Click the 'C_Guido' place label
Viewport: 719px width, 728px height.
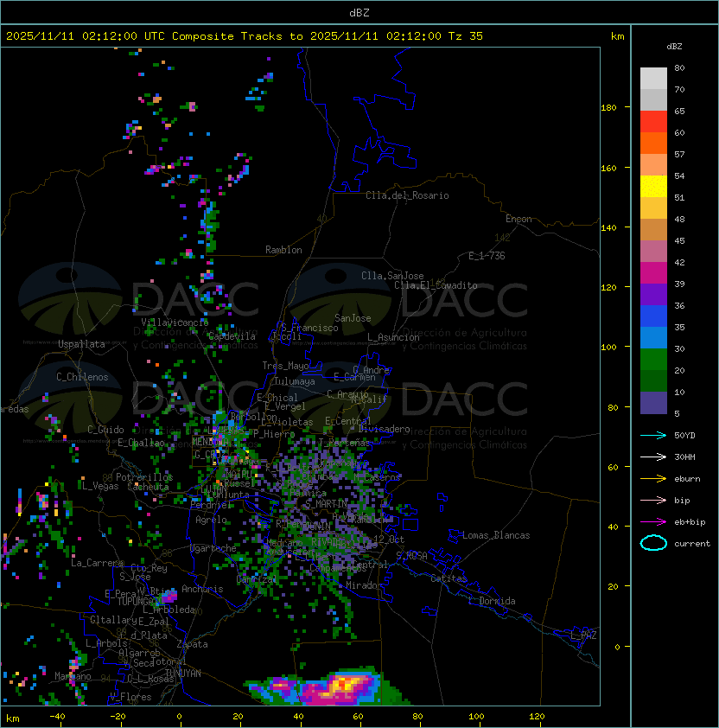105,430
